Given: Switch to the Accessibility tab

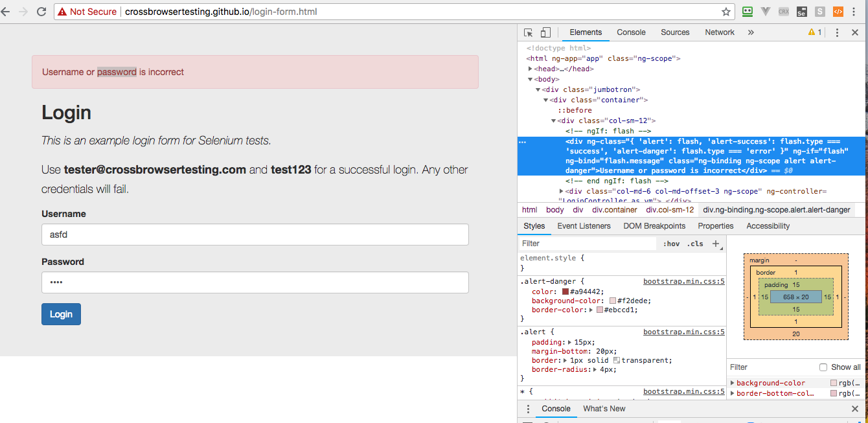Looking at the screenshot, I should [x=768, y=226].
